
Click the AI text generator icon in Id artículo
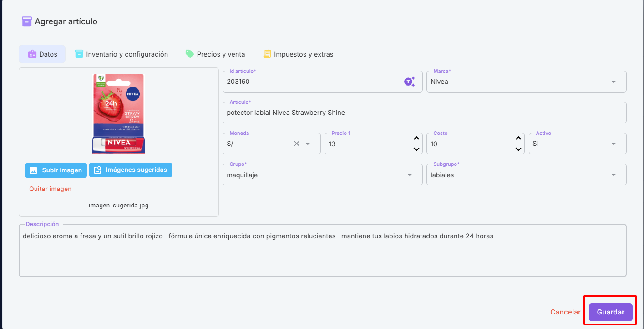pyautogui.click(x=410, y=82)
